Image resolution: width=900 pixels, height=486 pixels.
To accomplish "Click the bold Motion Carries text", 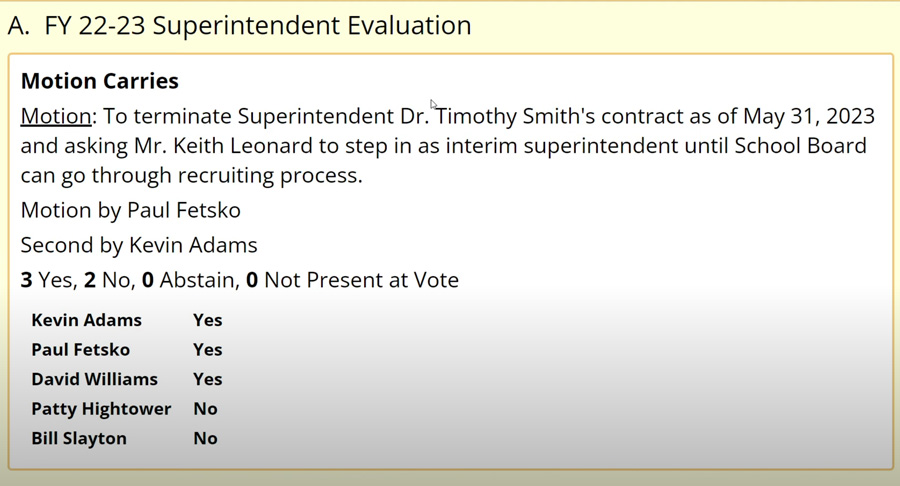I will click(x=100, y=81).
